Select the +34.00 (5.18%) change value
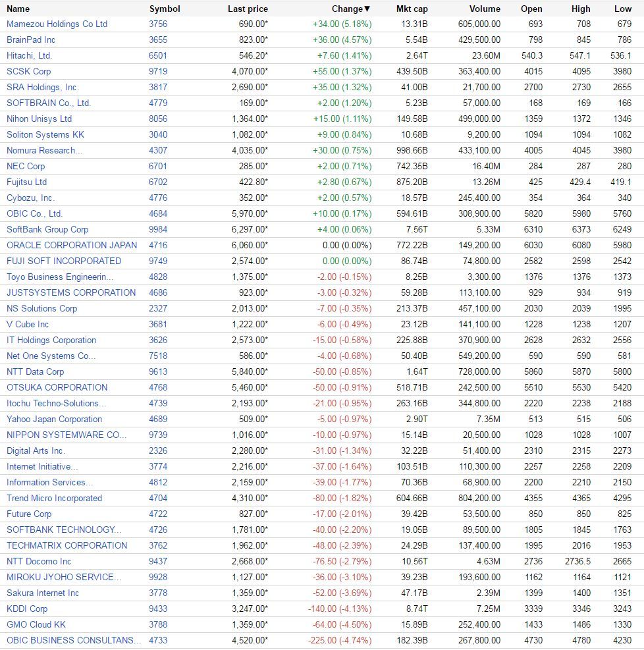The image size is (644, 650). (x=342, y=24)
